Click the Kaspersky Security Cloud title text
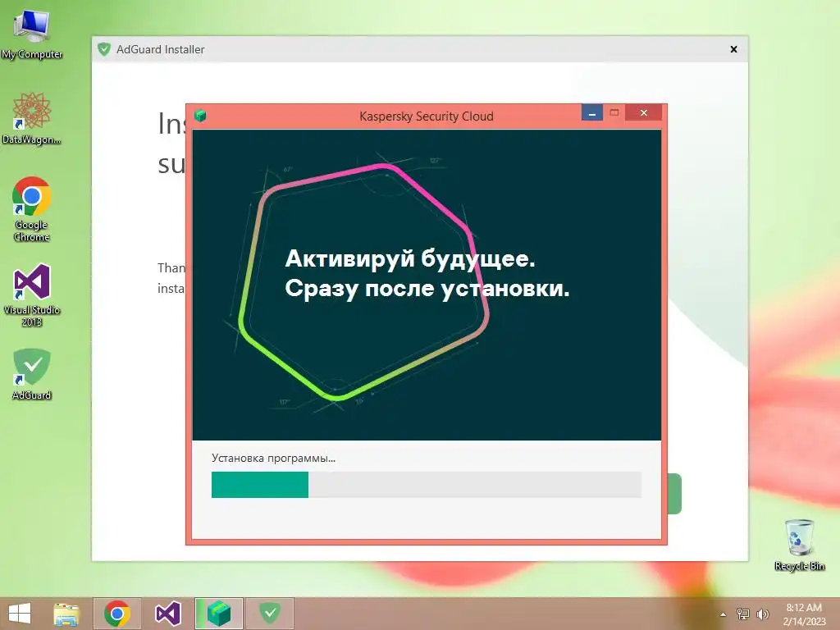 point(426,116)
